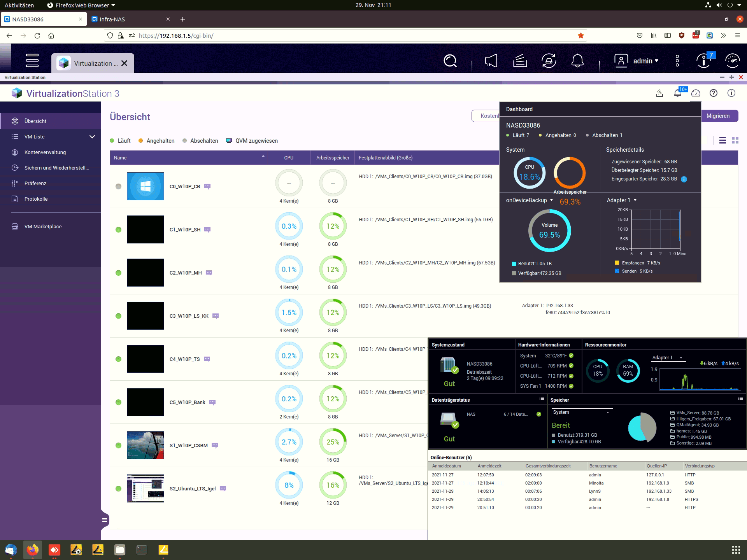This screenshot has width=747, height=560.
Task: Open external devices sync icon in QTS bar
Action: (x=549, y=61)
